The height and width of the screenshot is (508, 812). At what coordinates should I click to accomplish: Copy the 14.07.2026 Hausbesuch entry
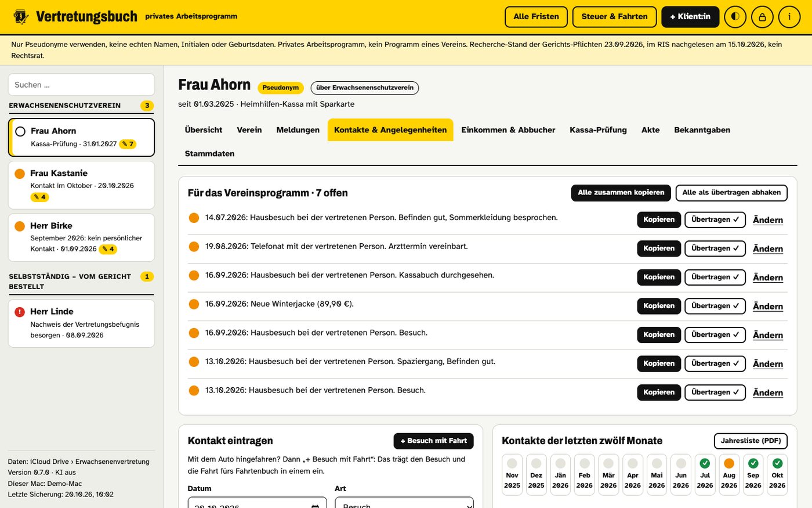point(659,219)
